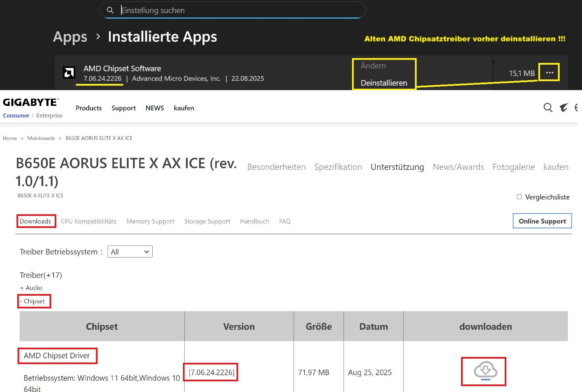Click the Advanced Micro Devices, Inc. publisher text
This screenshot has width=582, height=392.
coord(176,78)
